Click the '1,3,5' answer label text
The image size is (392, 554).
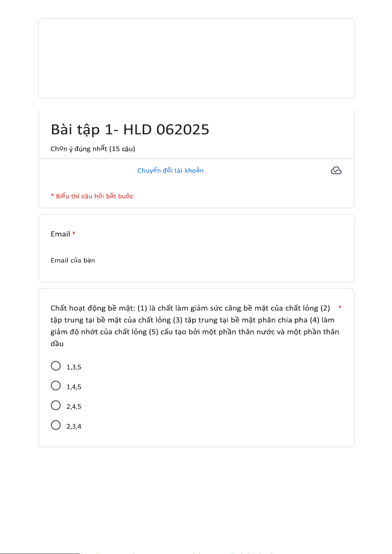[x=74, y=367]
